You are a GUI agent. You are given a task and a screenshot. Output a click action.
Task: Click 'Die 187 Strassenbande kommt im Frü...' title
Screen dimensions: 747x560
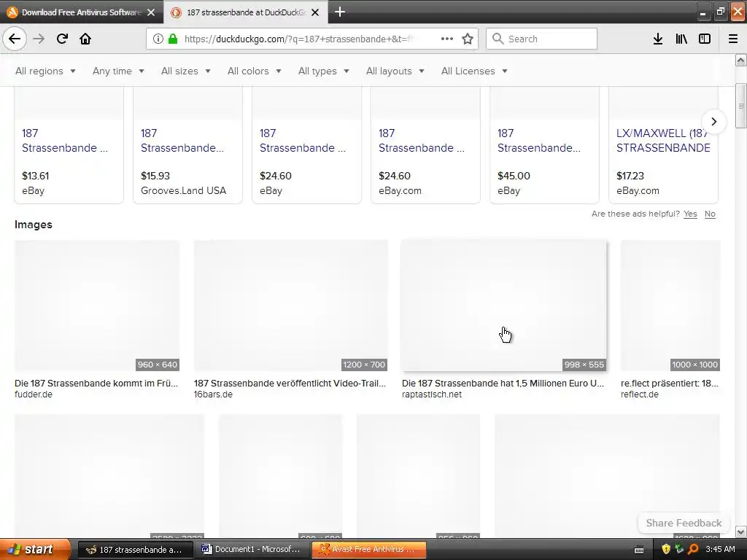pyautogui.click(x=96, y=384)
